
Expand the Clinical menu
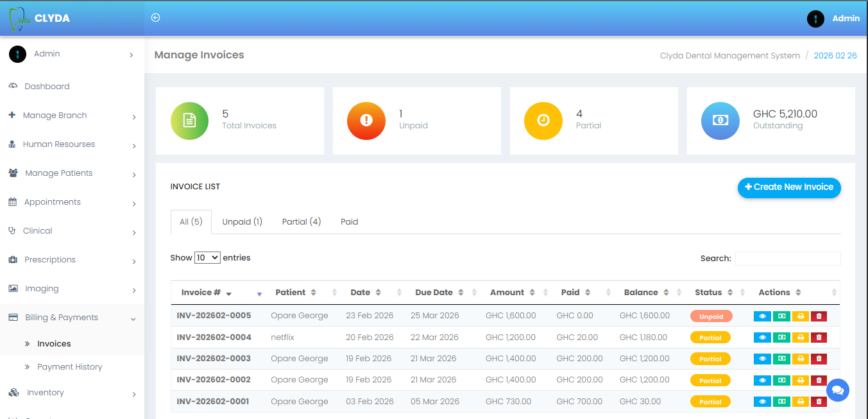[72, 231]
